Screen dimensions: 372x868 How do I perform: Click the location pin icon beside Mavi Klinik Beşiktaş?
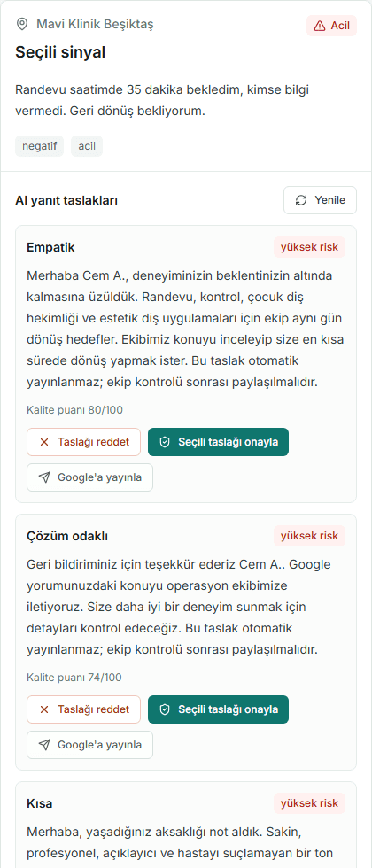tap(22, 25)
